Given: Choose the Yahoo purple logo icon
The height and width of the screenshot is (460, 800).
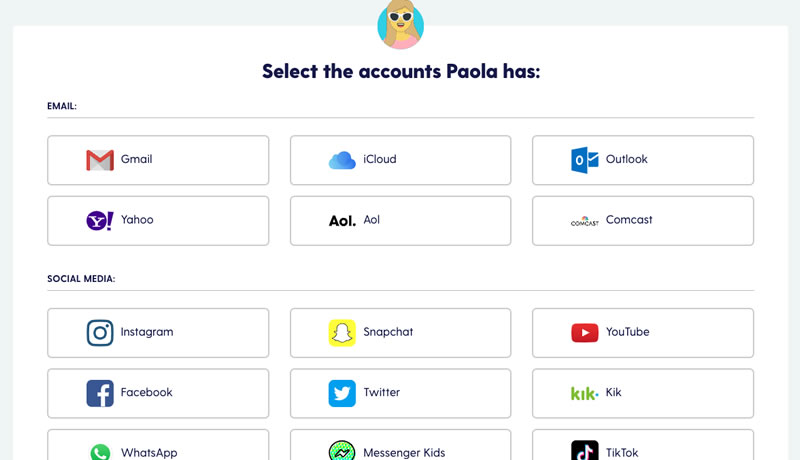Looking at the screenshot, I should [100, 220].
